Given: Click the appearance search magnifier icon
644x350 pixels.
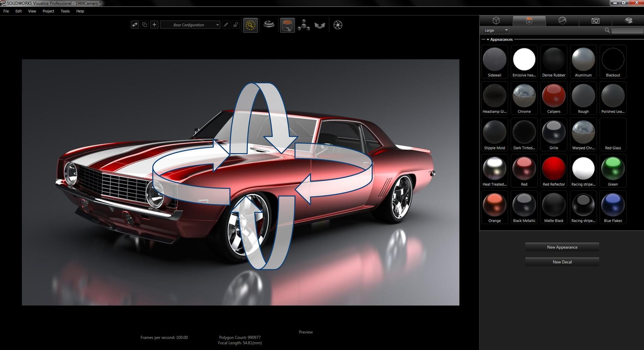Looking at the screenshot, I should pyautogui.click(x=607, y=31).
